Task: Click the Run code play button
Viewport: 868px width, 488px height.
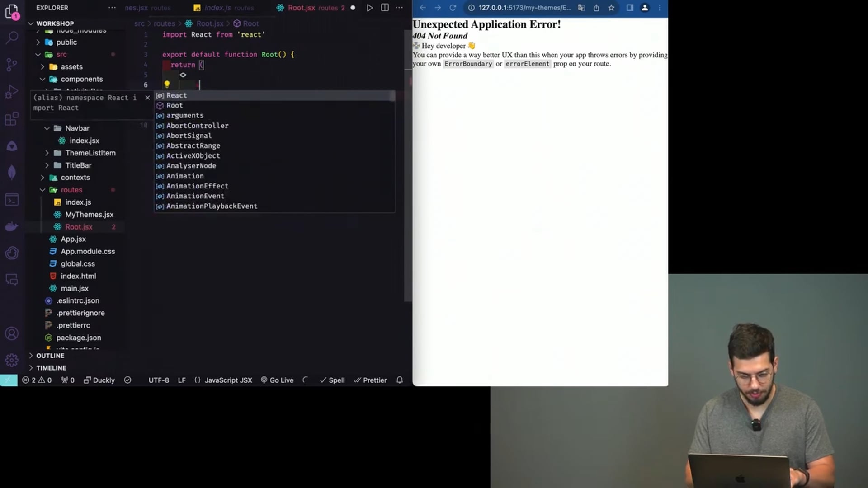Action: point(369,8)
